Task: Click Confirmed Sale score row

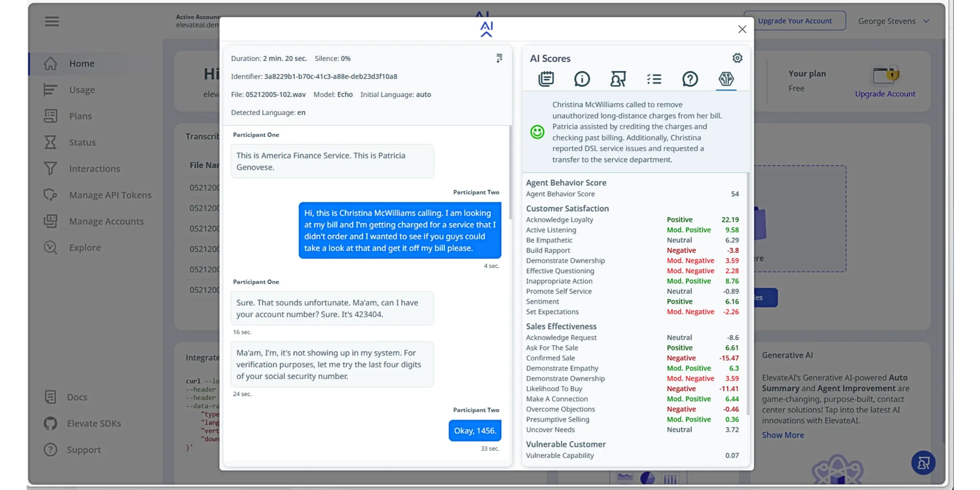Action: tap(632, 358)
